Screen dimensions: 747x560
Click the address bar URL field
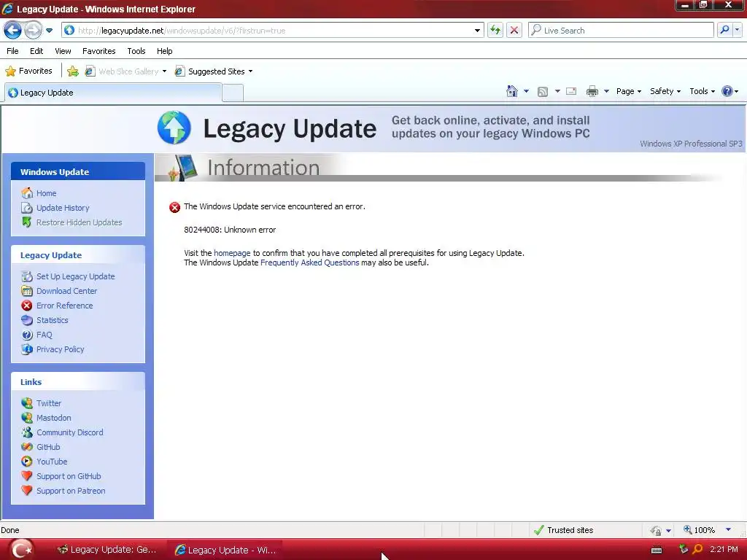[271, 31]
